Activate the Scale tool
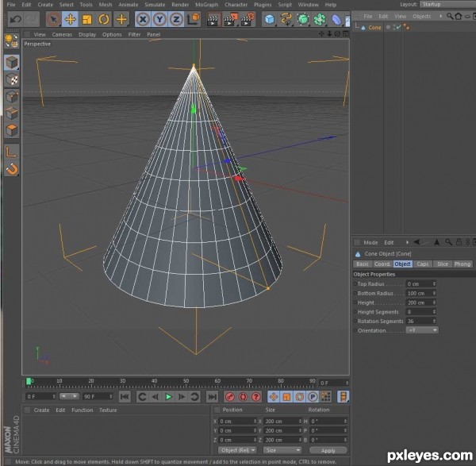The width and height of the screenshot is (476, 466). [x=87, y=19]
